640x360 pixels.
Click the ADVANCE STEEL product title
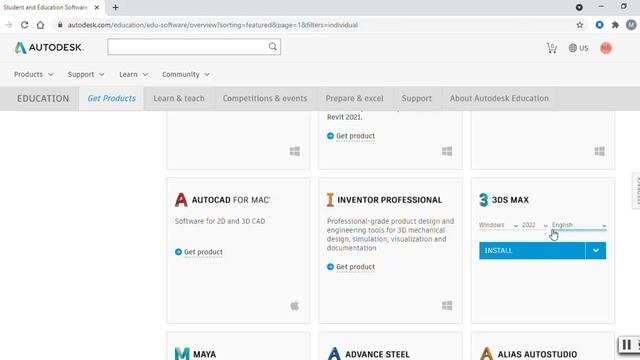(377, 354)
